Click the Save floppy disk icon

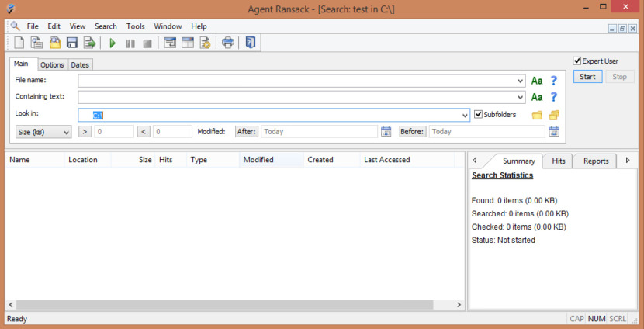tap(72, 43)
